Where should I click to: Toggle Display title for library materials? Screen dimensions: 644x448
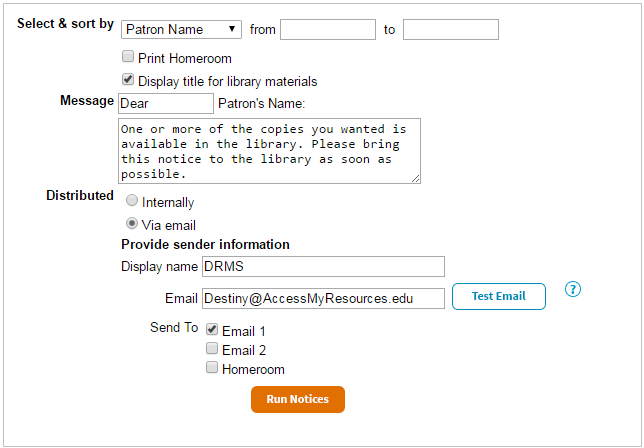point(128,80)
